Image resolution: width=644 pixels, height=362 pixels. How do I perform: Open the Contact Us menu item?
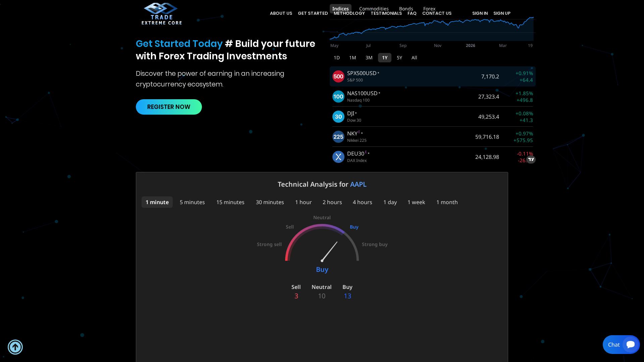(437, 13)
